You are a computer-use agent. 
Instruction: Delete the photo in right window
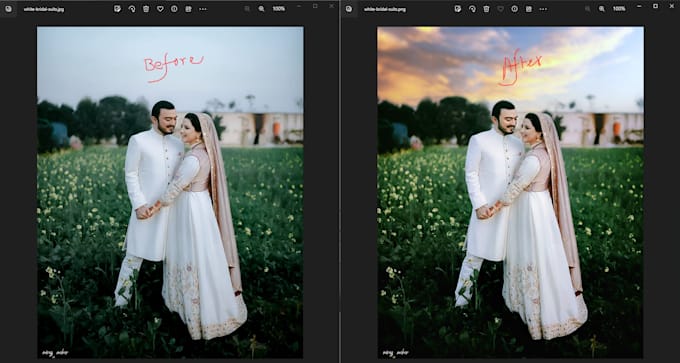click(x=487, y=9)
